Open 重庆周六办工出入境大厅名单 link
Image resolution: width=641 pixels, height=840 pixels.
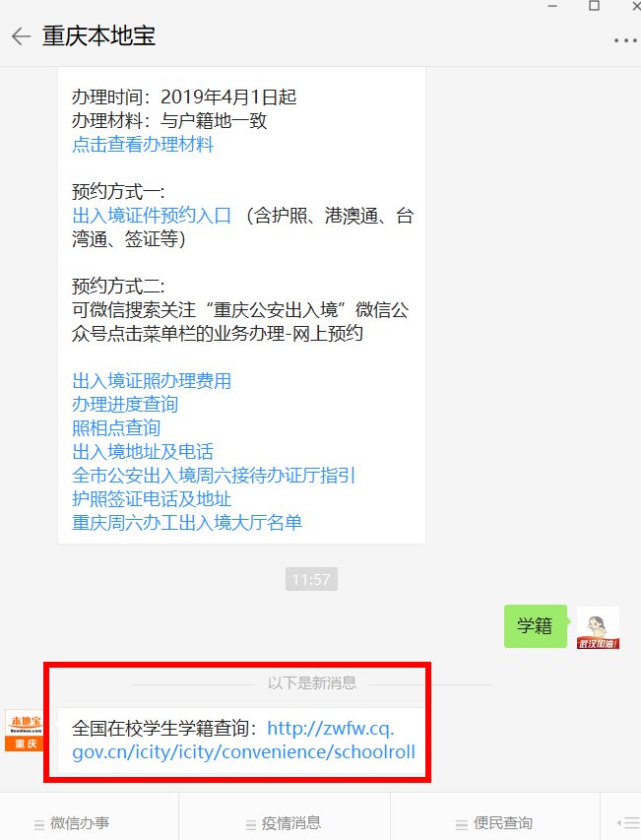coord(187,522)
